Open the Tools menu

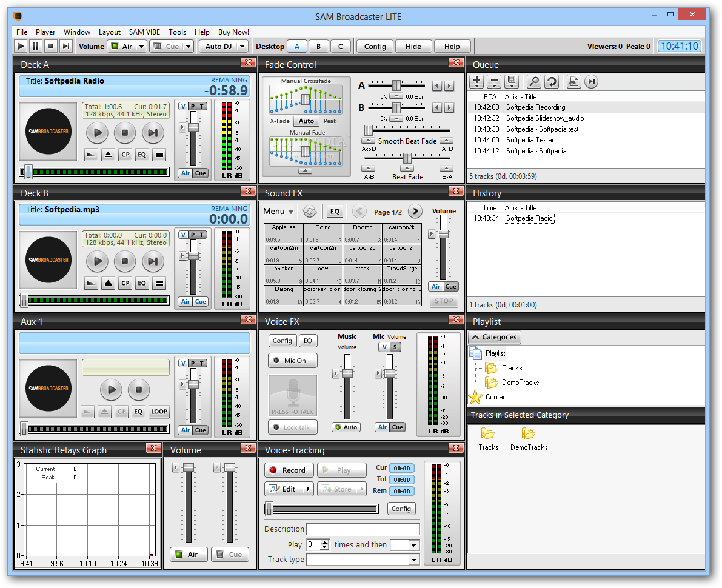[x=177, y=32]
